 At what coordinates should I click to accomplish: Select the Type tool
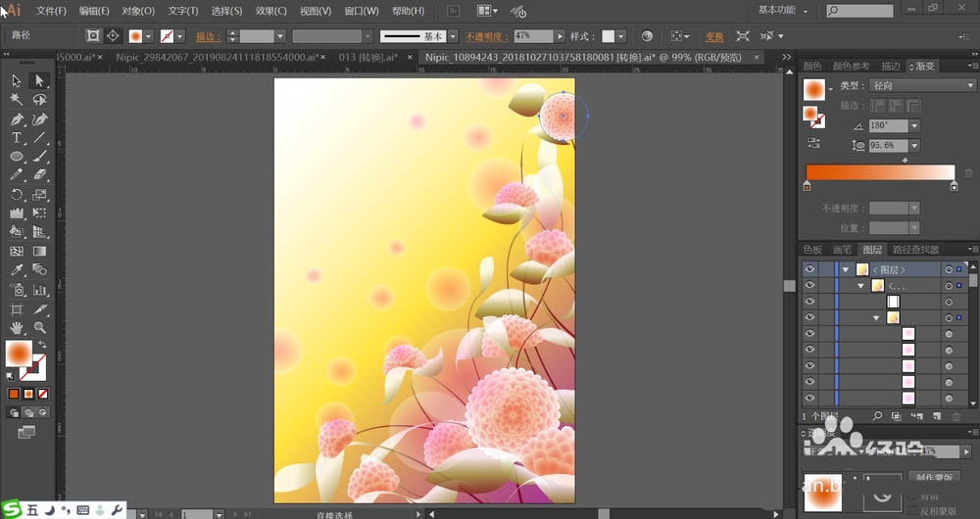[x=17, y=137]
